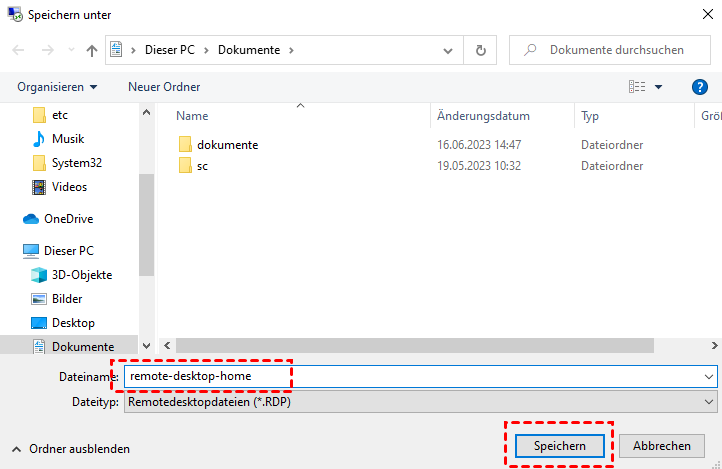
Task: Click folder icon of 'dokumente' row
Action: coord(185,145)
